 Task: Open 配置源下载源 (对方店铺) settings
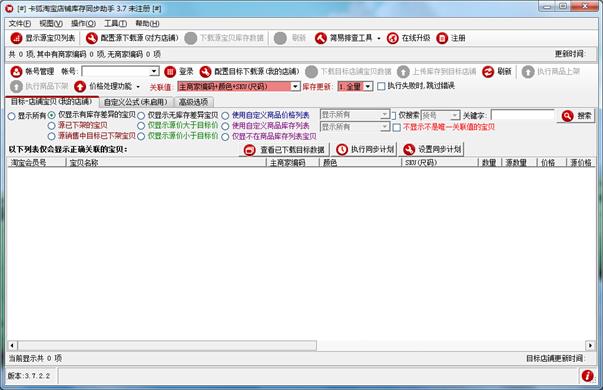[x=132, y=38]
